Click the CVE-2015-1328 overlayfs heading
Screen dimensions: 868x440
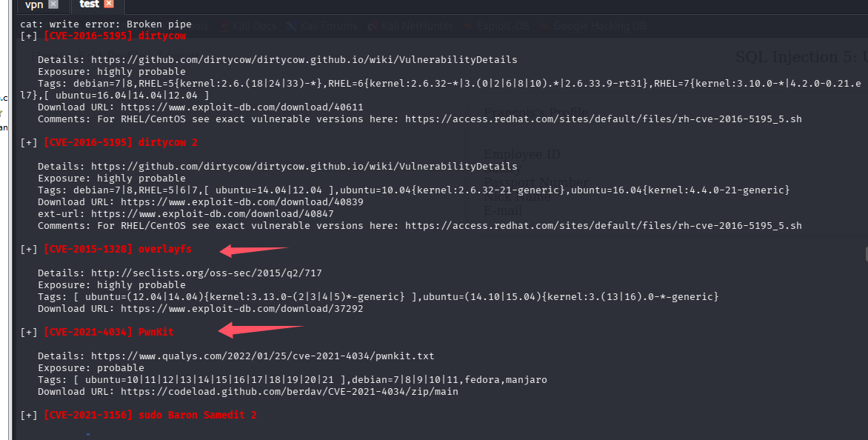[x=118, y=250]
